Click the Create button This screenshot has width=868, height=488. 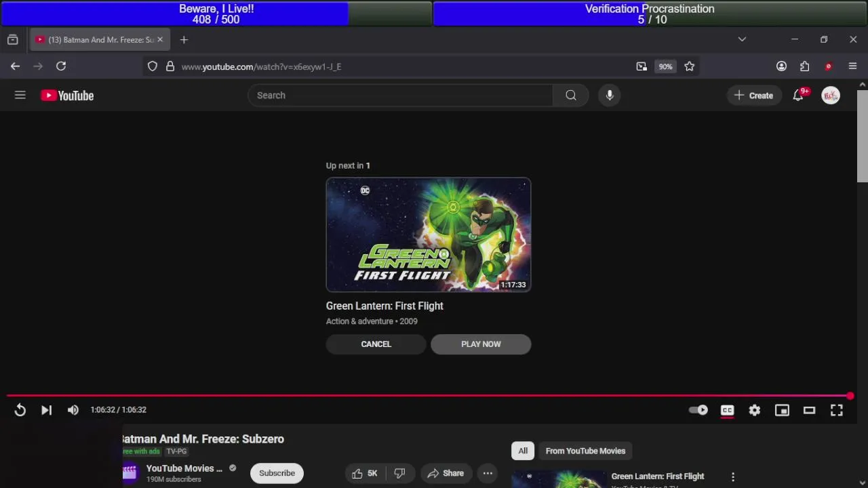[753, 96]
